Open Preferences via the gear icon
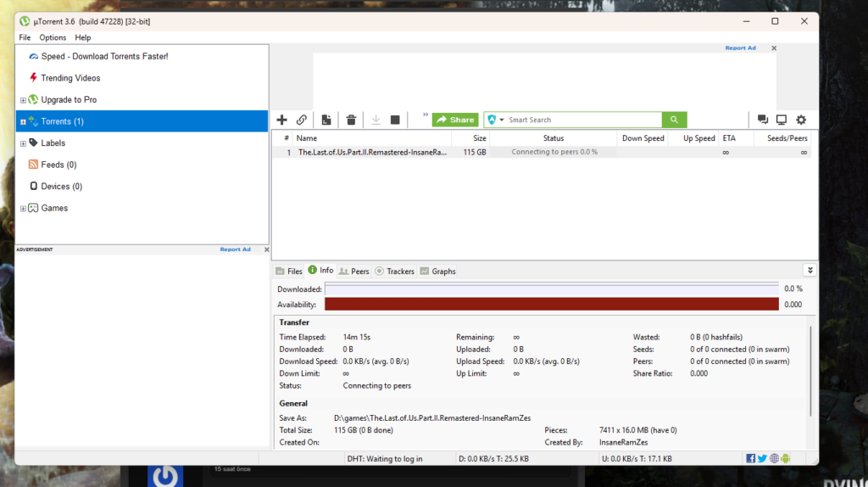 [x=801, y=120]
